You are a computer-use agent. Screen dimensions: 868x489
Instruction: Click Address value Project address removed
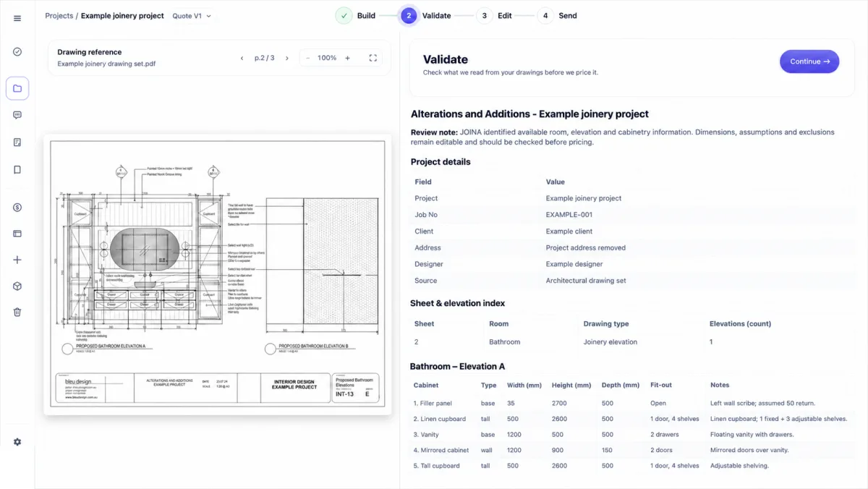(586, 247)
